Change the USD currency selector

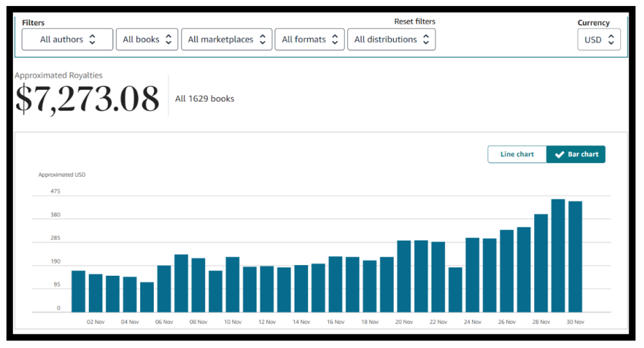pyautogui.click(x=599, y=39)
